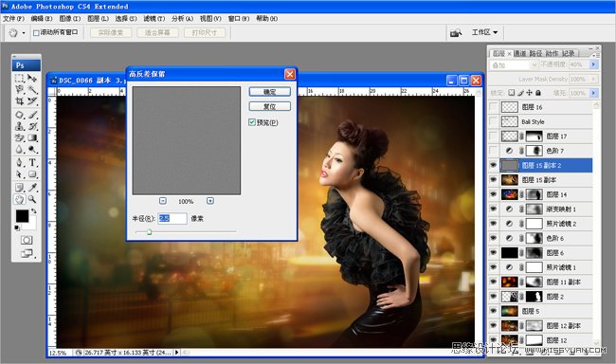Select the Rectangle shape tool
This screenshot has height=364, width=616.
coord(32,174)
